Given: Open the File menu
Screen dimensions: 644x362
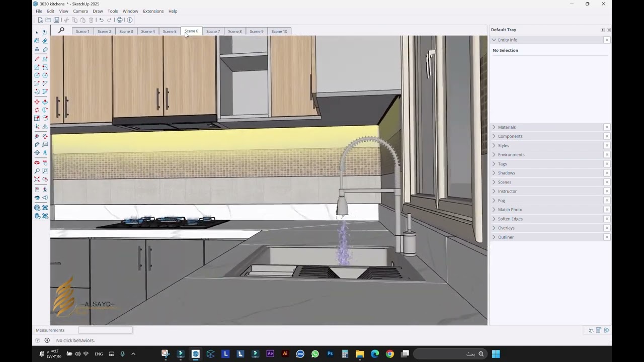Looking at the screenshot, I should pyautogui.click(x=39, y=11).
